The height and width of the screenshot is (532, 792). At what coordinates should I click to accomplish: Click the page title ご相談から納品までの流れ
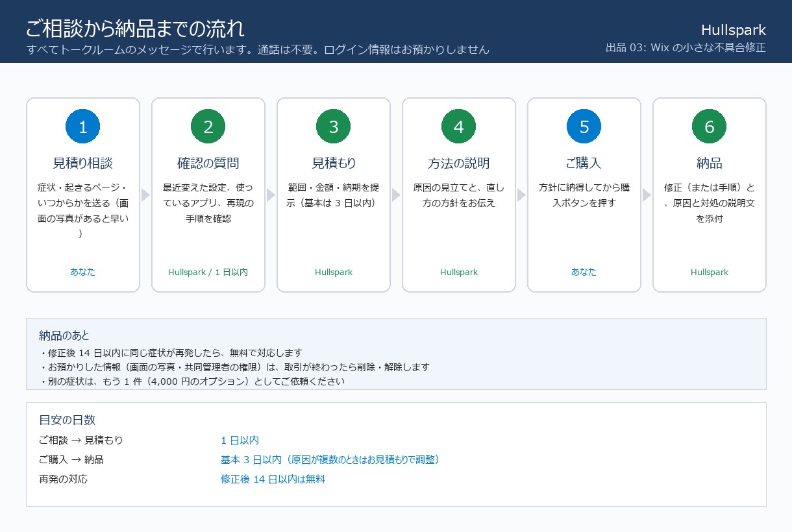[x=135, y=29]
